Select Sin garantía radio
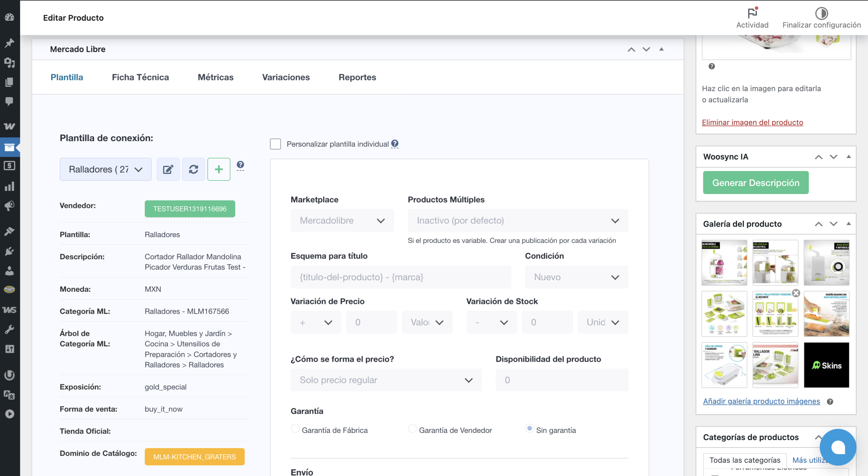This screenshot has height=476, width=868. pos(530,429)
